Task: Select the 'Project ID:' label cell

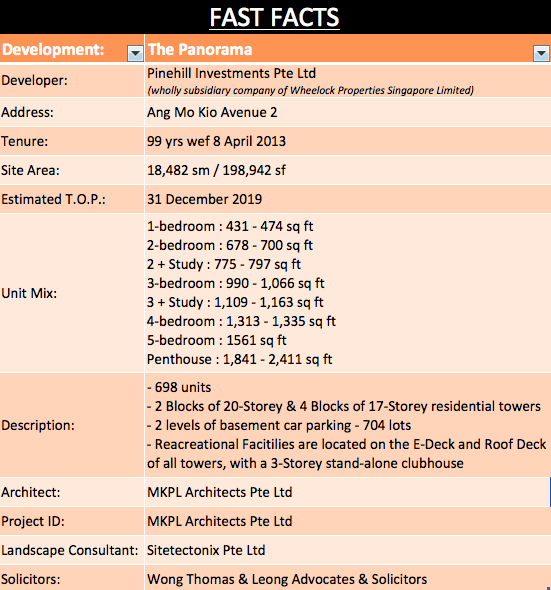Action: (72, 521)
